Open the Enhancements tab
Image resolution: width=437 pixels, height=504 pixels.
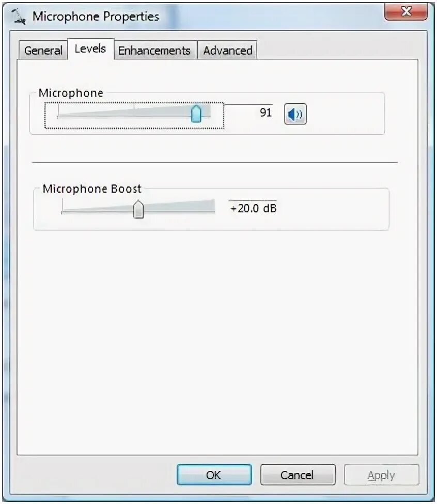coord(154,50)
